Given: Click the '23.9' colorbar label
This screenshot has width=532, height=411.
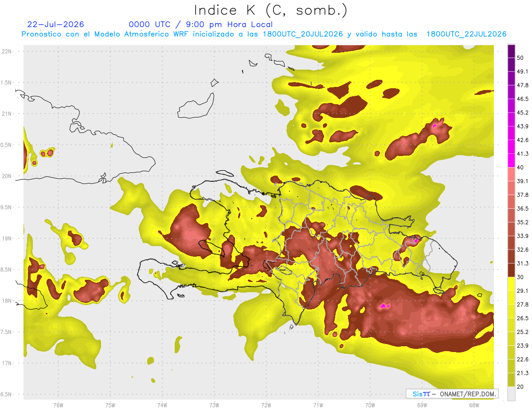Looking at the screenshot, I should click(522, 346).
